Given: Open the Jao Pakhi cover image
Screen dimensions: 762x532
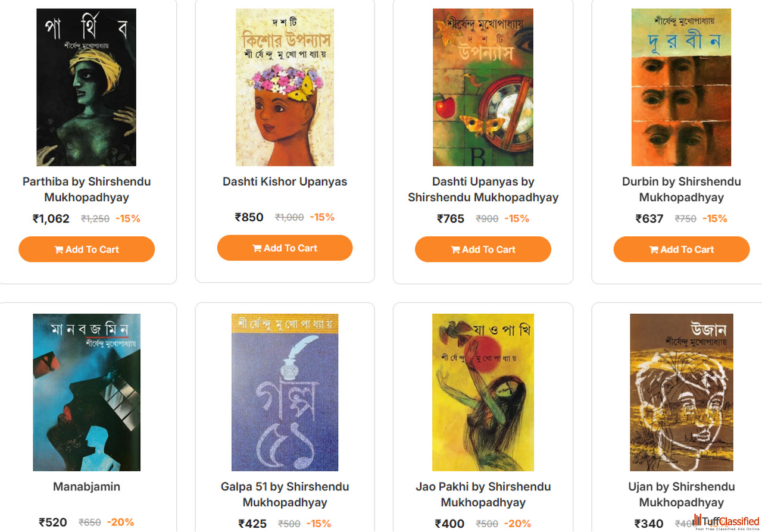Looking at the screenshot, I should point(483,393).
